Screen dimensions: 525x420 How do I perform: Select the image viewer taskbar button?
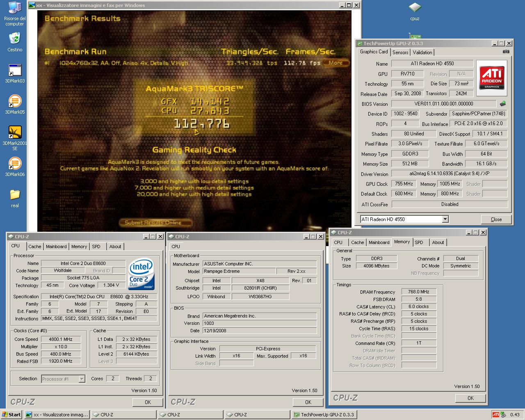click(x=57, y=415)
